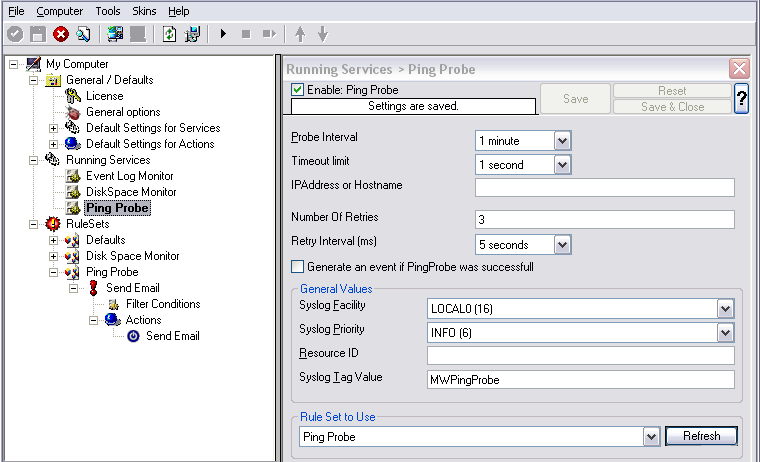Collapse the RuleSets tree node
The width and height of the screenshot is (760, 462).
pyautogui.click(x=33, y=224)
